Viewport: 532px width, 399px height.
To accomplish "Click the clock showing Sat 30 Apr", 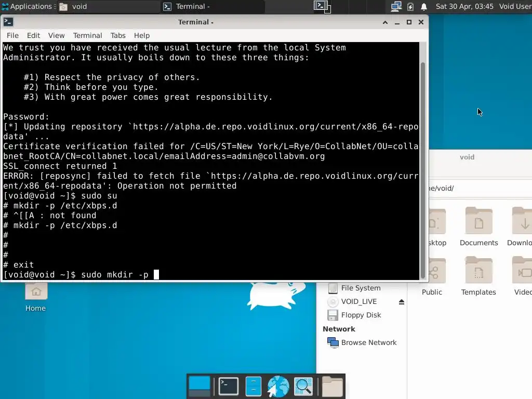I will click(x=464, y=6).
